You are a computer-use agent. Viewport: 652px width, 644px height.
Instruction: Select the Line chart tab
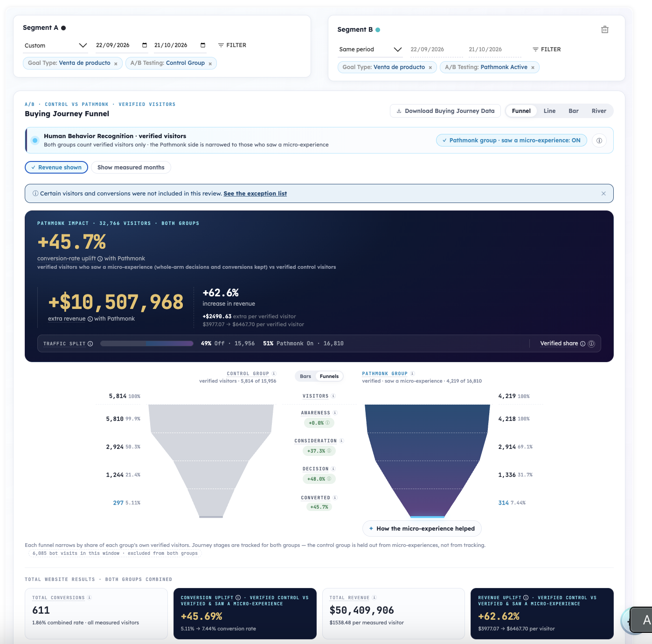point(549,111)
